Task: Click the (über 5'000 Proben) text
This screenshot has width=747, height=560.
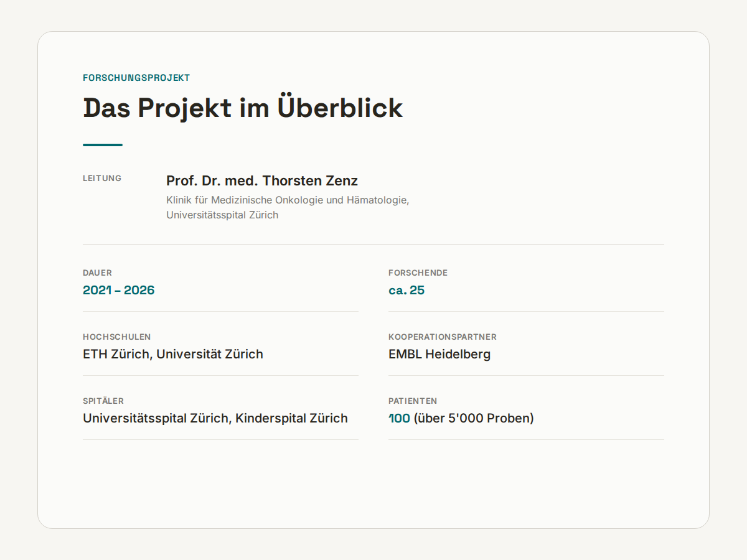Action: pyautogui.click(x=474, y=419)
